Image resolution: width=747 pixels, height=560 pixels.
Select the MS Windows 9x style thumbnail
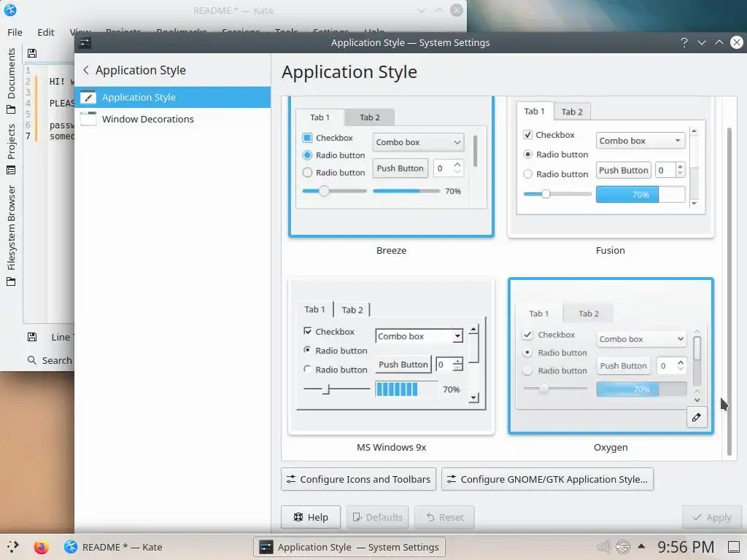tap(391, 356)
